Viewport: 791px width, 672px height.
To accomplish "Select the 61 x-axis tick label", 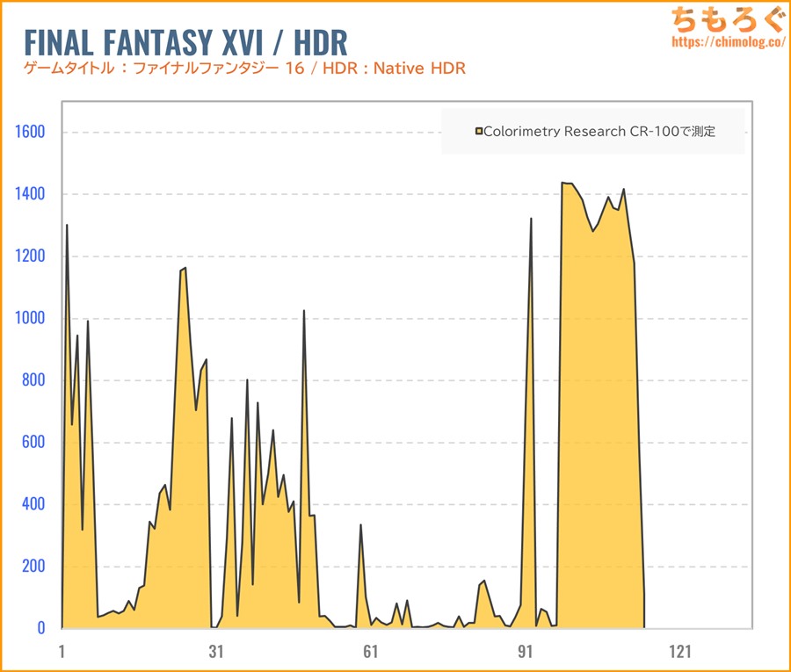I will tap(371, 652).
